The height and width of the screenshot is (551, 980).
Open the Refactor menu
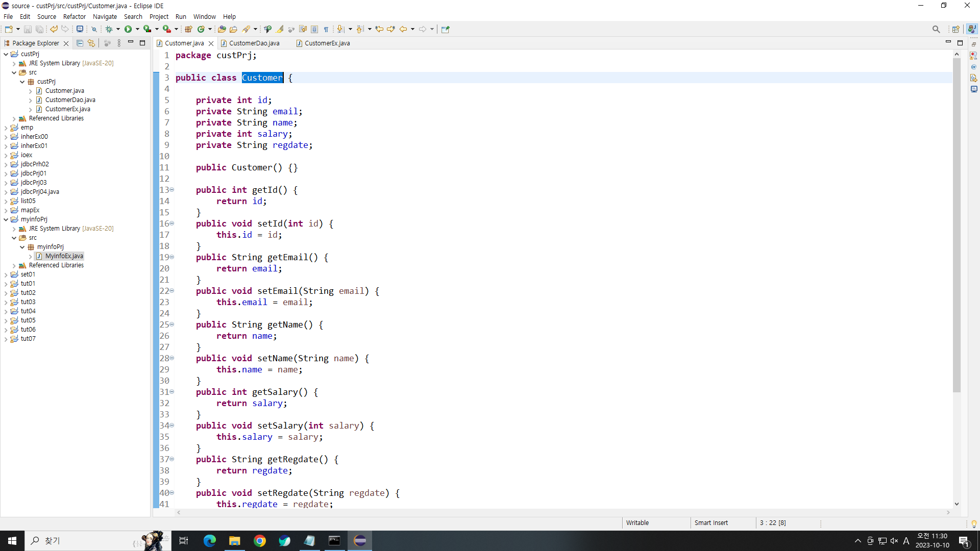tap(74, 16)
